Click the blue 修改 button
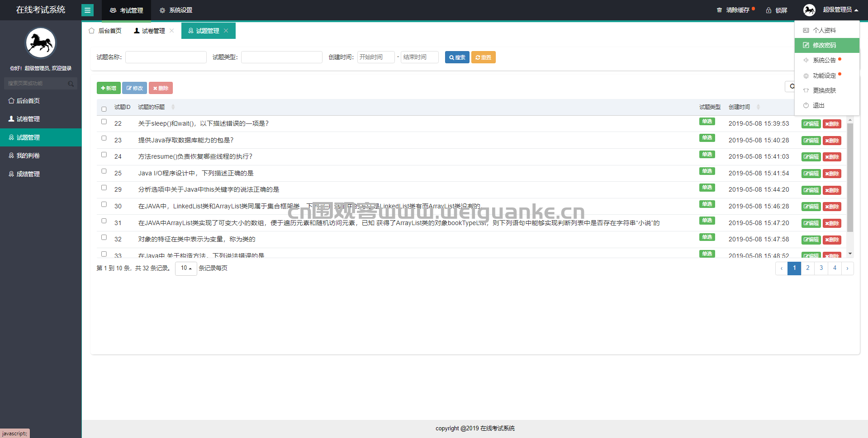Image resolution: width=868 pixels, height=438 pixels. point(134,88)
